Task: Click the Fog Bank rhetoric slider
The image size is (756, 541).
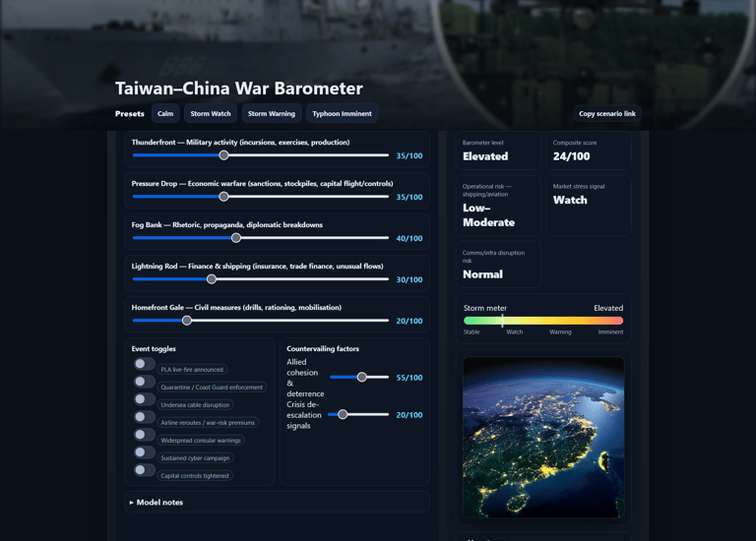Action: tap(261, 238)
